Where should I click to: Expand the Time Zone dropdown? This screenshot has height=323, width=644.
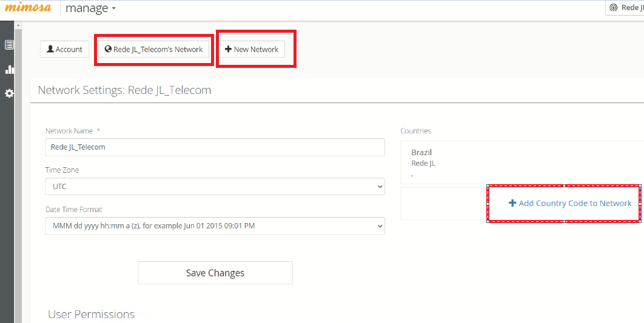click(215, 186)
